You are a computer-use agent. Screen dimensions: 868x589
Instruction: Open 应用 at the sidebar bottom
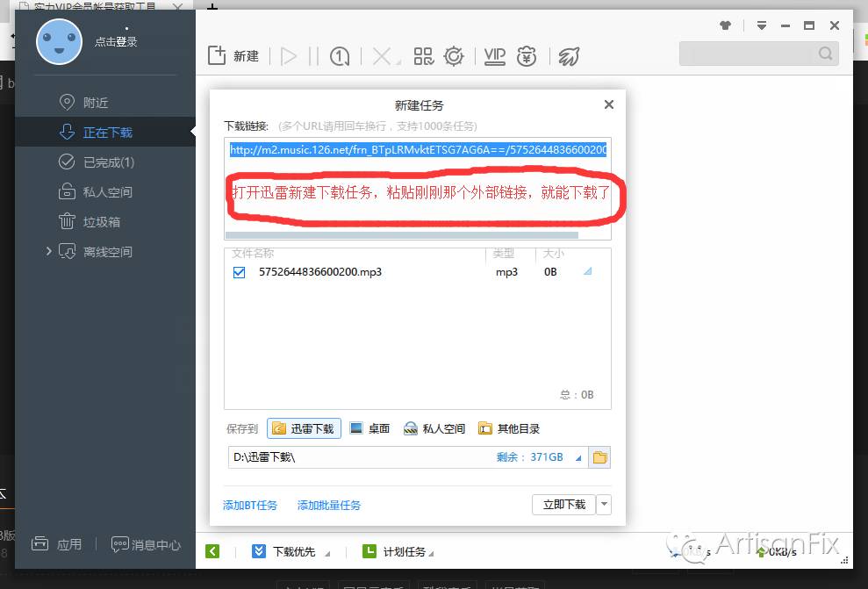click(56, 544)
